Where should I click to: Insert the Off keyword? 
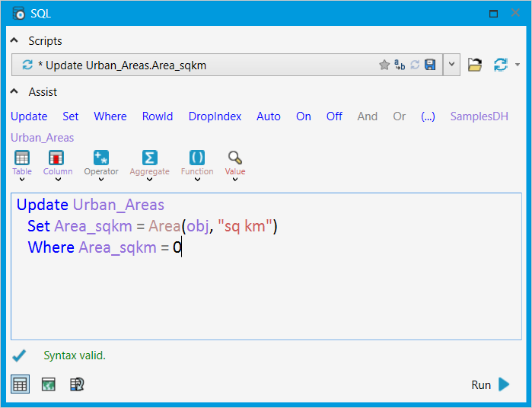pos(334,116)
